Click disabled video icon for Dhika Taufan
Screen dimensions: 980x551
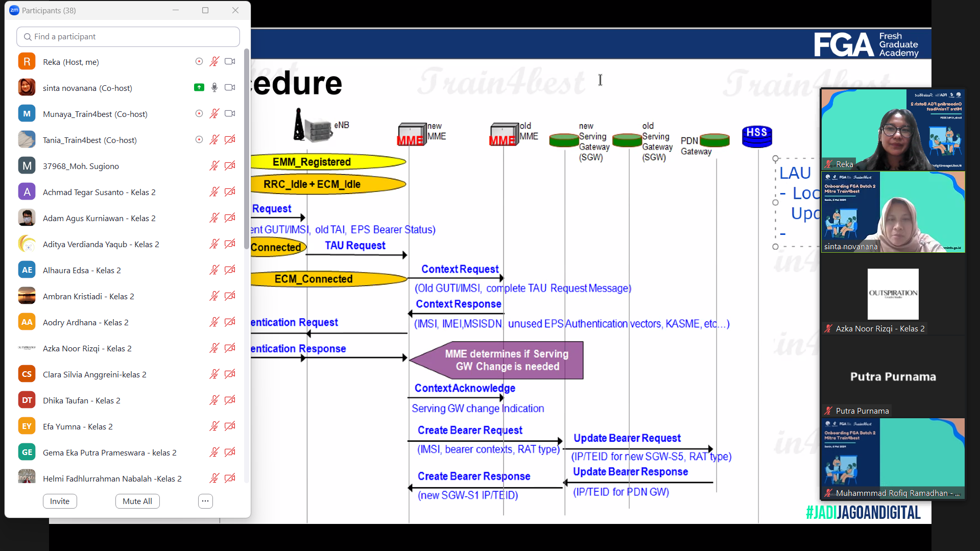(230, 400)
